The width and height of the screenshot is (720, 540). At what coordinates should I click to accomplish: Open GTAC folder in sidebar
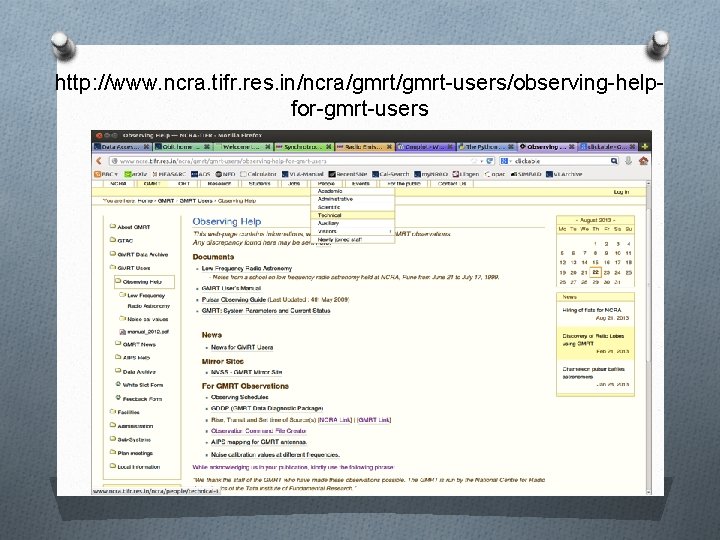click(122, 240)
